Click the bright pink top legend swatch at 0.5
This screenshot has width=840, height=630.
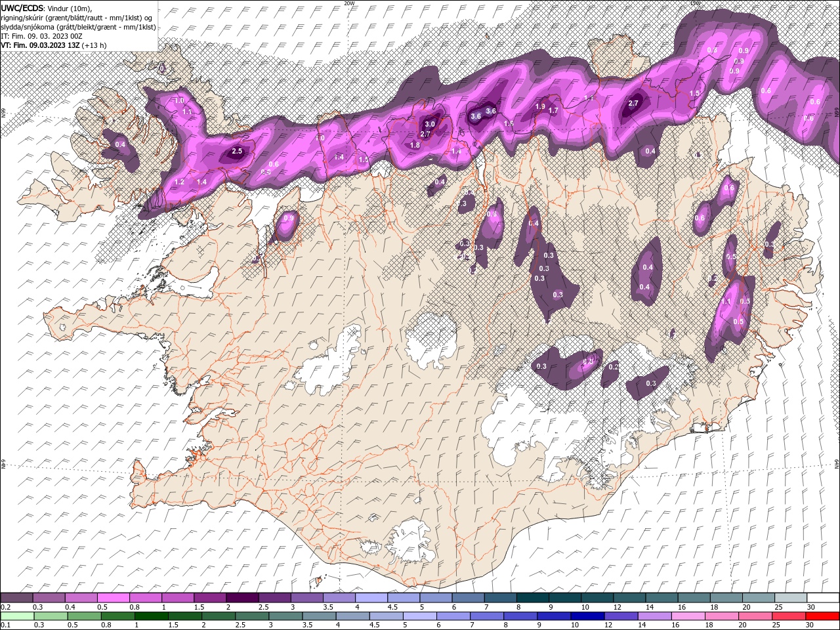[113, 598]
